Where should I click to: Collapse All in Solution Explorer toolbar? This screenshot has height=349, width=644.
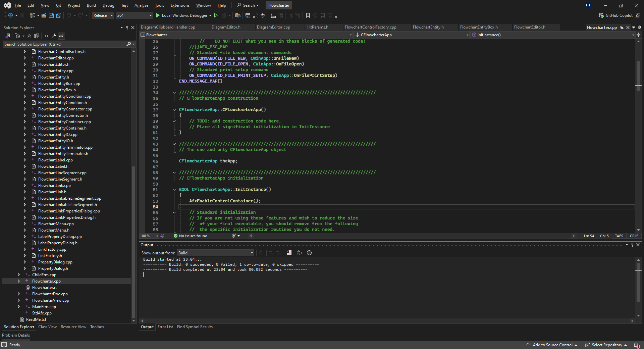[x=29, y=36]
